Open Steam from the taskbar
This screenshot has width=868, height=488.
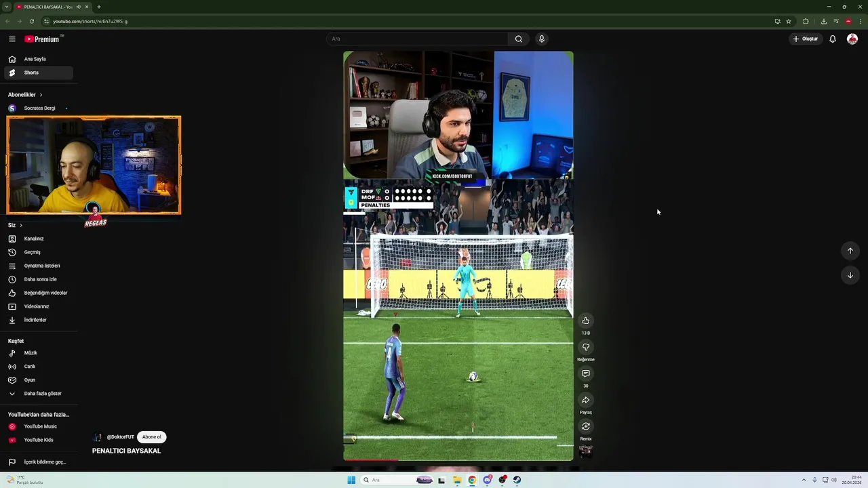pos(517,480)
